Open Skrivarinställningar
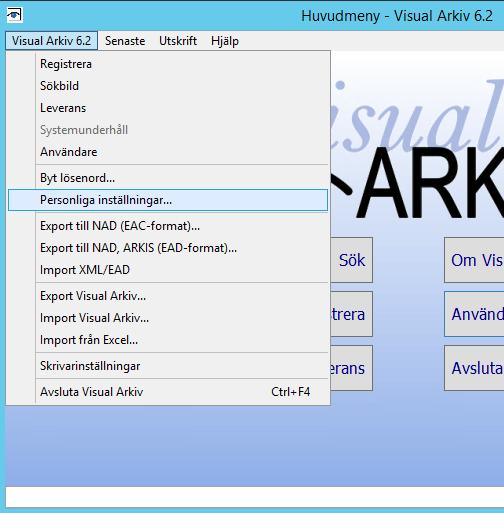504x513 pixels. 168,366
